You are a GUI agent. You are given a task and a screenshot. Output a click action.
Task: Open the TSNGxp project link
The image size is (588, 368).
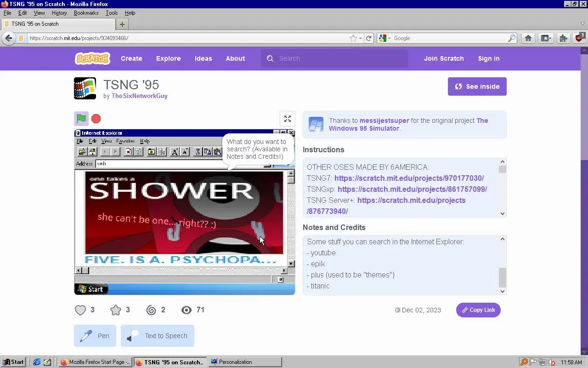click(412, 189)
